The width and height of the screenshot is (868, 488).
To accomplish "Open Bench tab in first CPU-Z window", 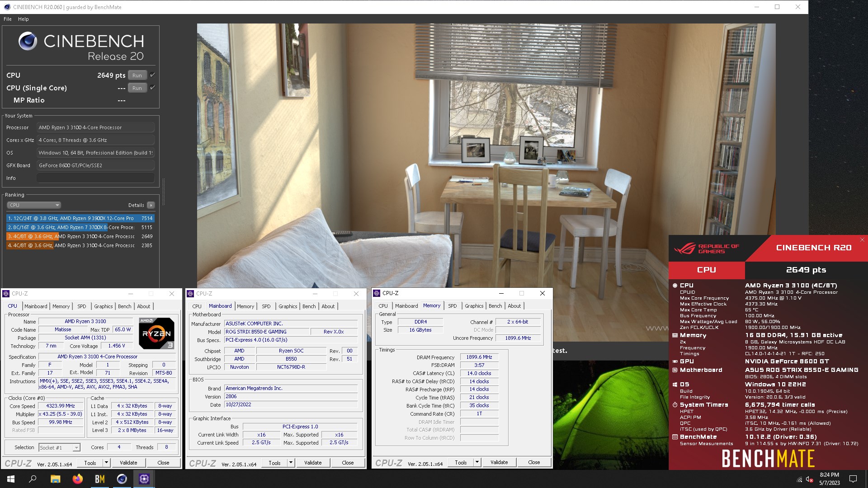I will [125, 306].
